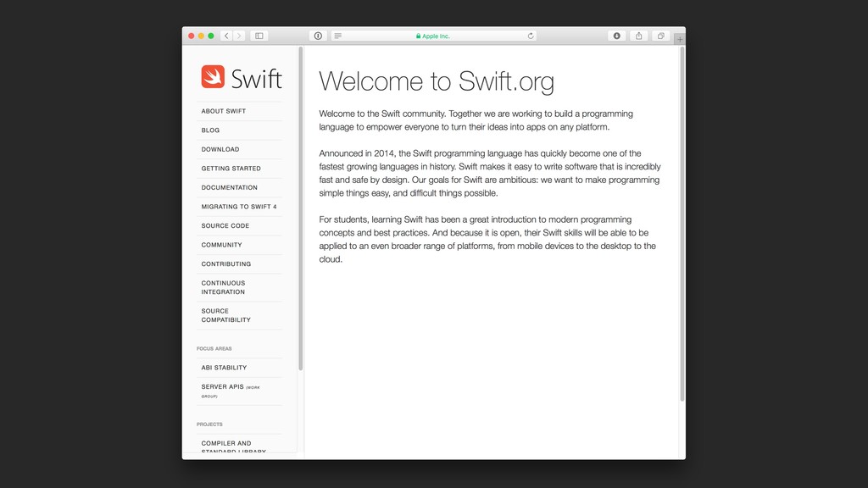Open Server APIs work group link
This screenshot has width=868, height=488.
[x=231, y=391]
